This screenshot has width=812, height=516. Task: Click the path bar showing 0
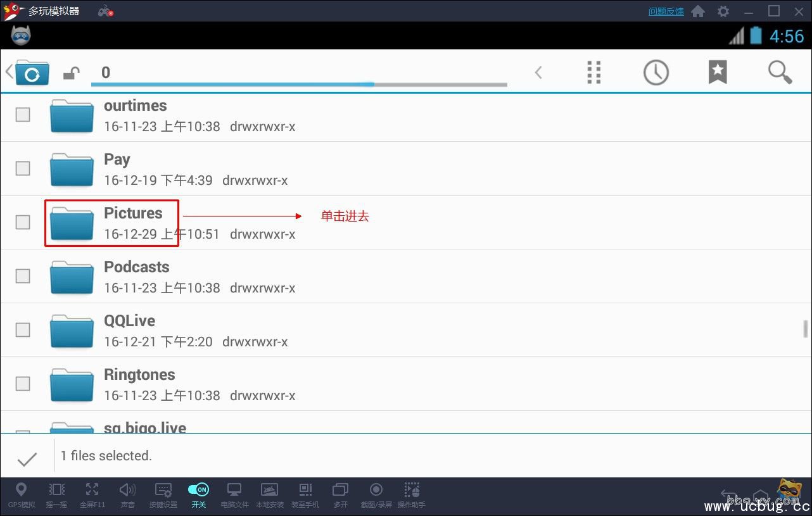pyautogui.click(x=299, y=73)
